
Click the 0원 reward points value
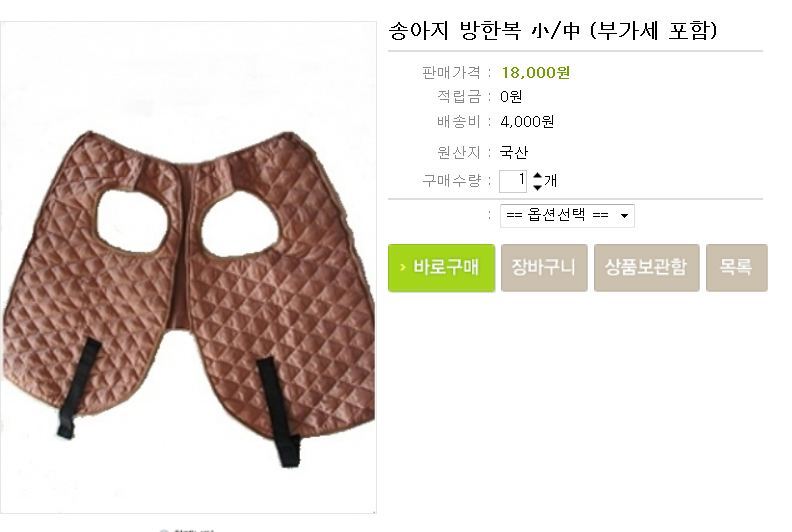[x=511, y=96]
